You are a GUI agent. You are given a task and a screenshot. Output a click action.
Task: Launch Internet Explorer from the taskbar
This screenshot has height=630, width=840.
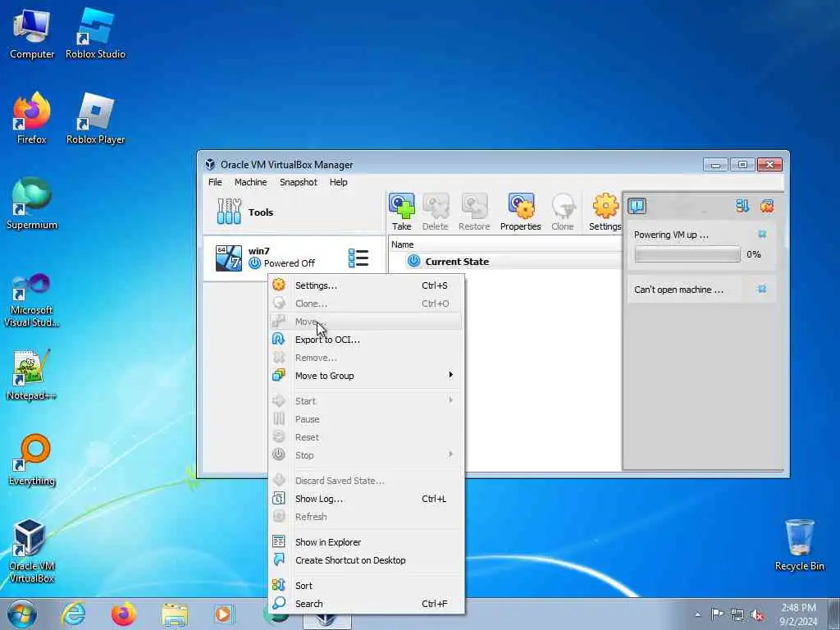coord(73,614)
